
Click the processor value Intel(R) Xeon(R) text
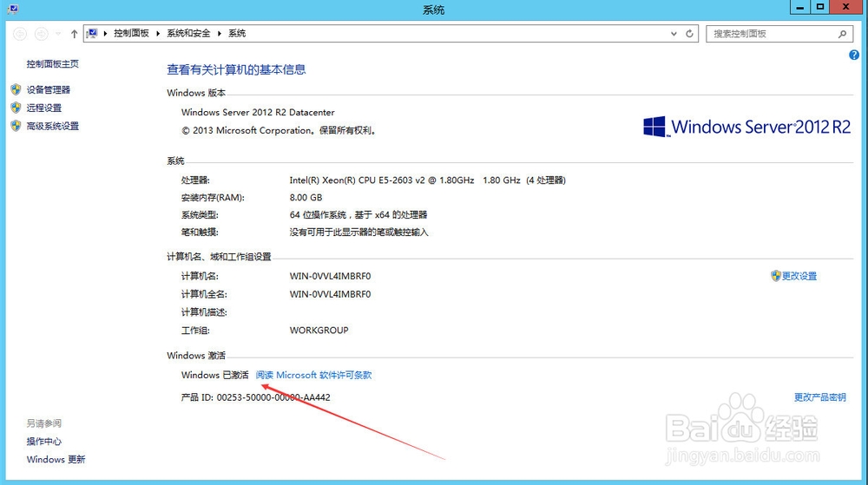(x=427, y=180)
